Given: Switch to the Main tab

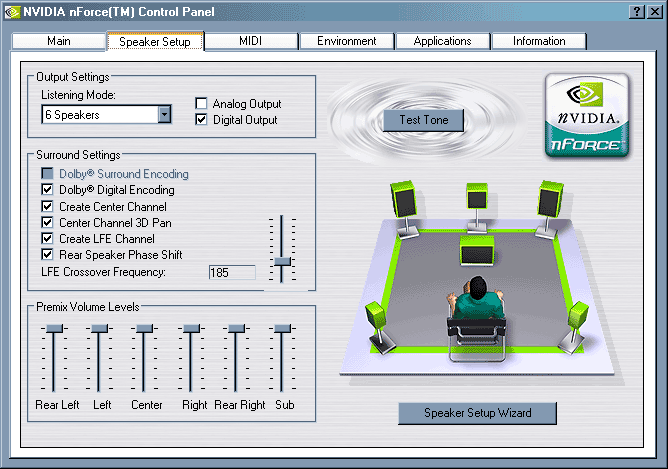Looking at the screenshot, I should click(x=59, y=41).
